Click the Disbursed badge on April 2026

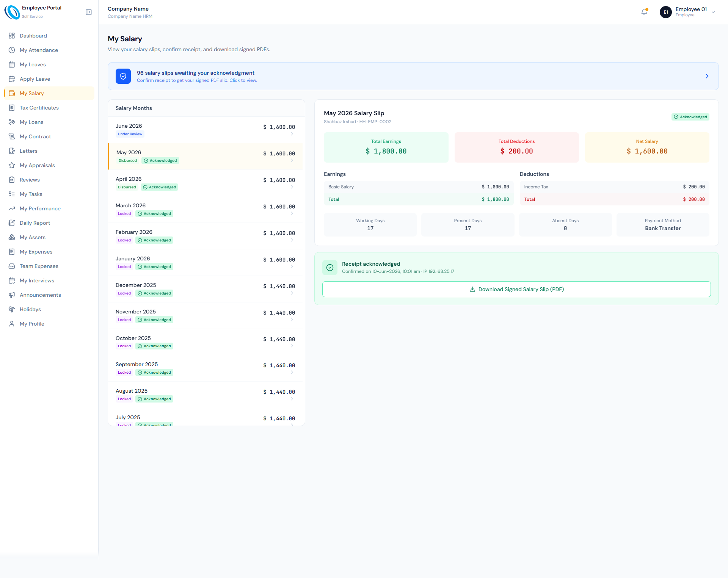pos(127,187)
